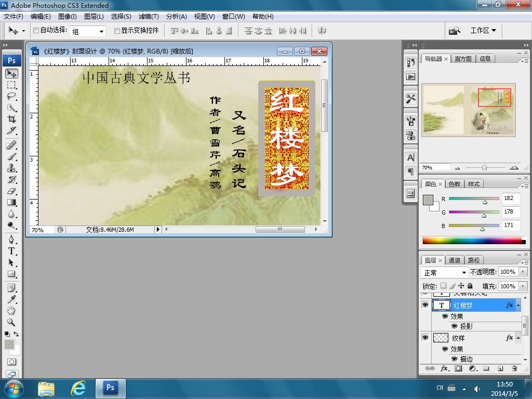
Task: Open the 文件(F) menu
Action: [13, 16]
